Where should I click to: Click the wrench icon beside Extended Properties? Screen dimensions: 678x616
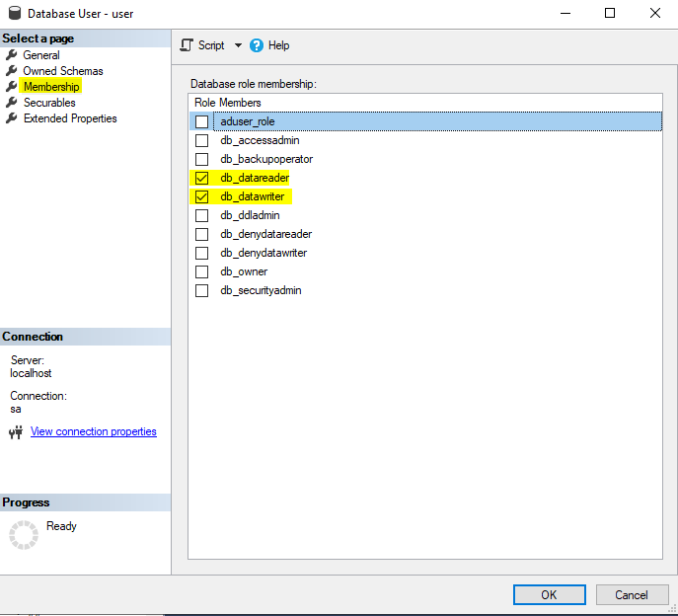tap(11, 117)
